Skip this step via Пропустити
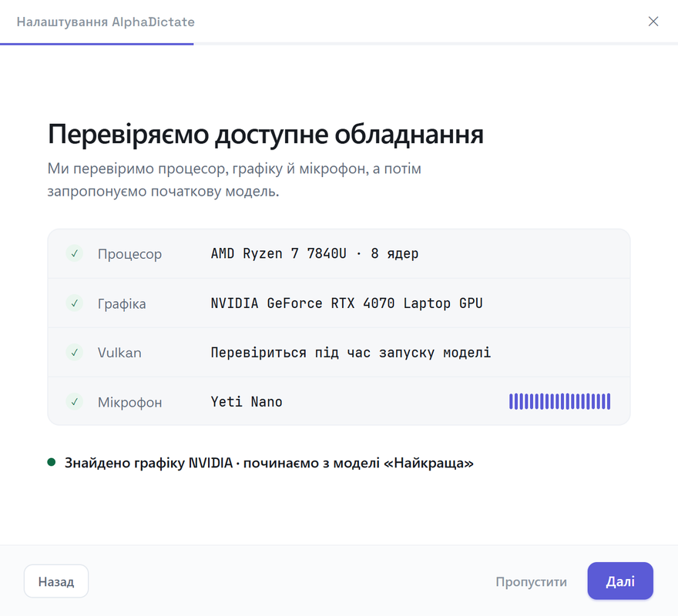Screen dimensions: 678x616 (531, 581)
